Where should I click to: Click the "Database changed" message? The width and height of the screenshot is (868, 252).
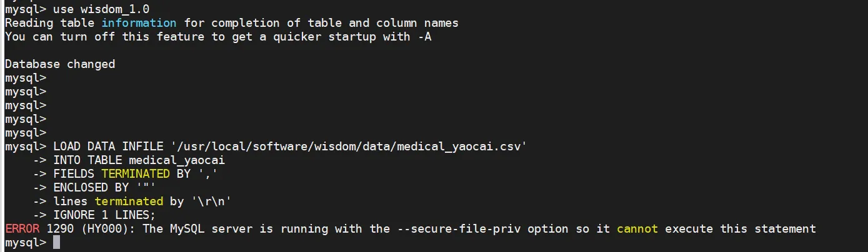click(60, 64)
